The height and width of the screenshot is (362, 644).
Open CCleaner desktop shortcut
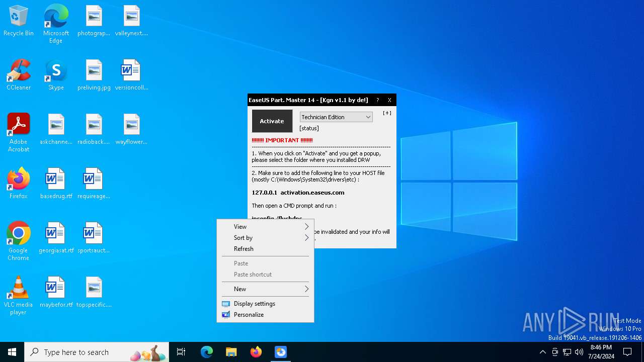(19, 75)
